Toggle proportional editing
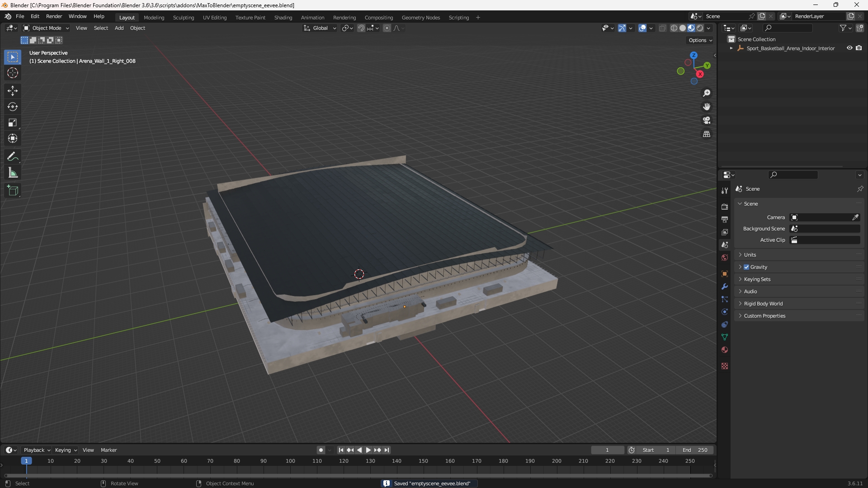868x488 pixels. click(387, 28)
